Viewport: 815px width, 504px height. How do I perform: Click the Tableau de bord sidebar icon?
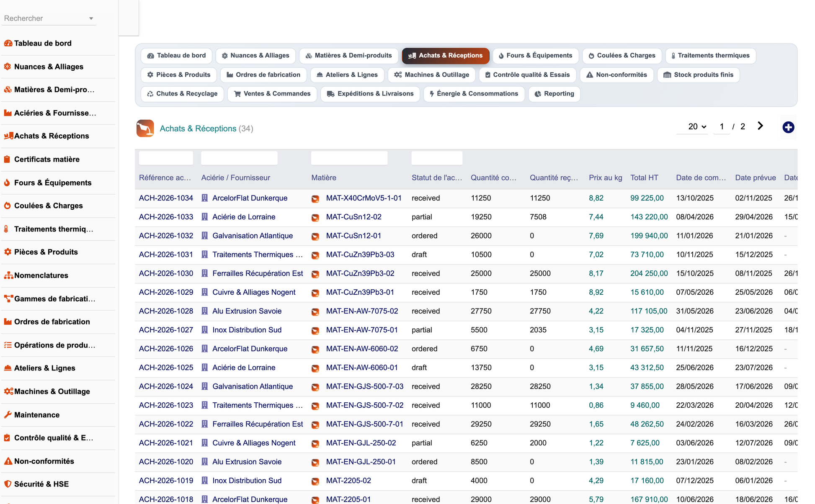click(8, 43)
